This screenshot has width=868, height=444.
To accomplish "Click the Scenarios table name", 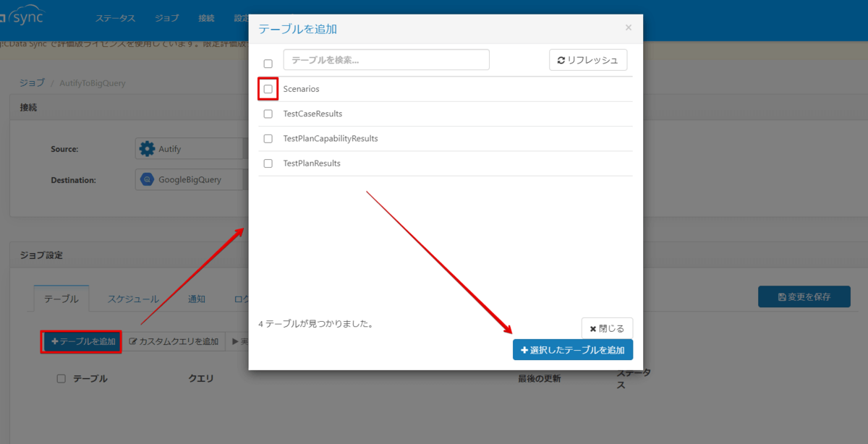I will click(302, 89).
